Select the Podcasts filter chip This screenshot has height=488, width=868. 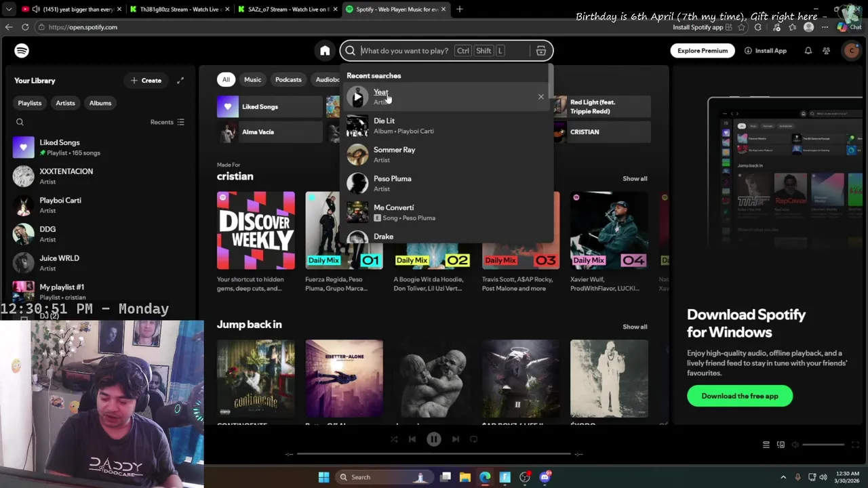pyautogui.click(x=288, y=80)
